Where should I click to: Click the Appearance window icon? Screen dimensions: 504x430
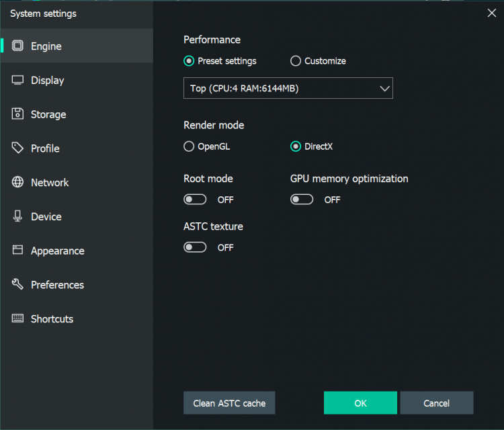click(18, 251)
